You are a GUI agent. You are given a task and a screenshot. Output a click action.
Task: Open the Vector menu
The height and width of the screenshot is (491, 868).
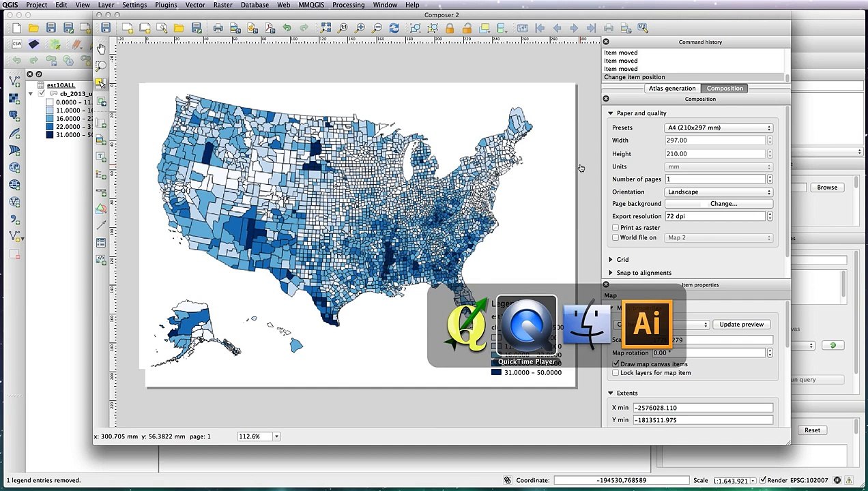195,5
